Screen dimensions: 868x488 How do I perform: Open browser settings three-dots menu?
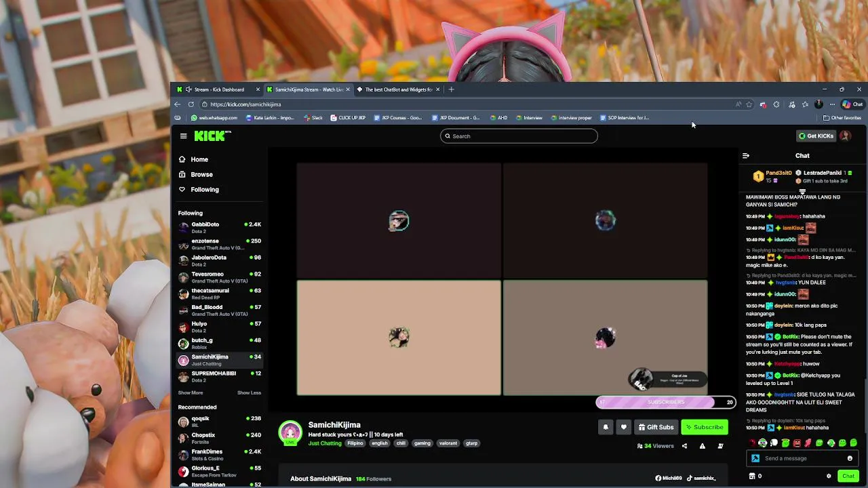tap(832, 104)
